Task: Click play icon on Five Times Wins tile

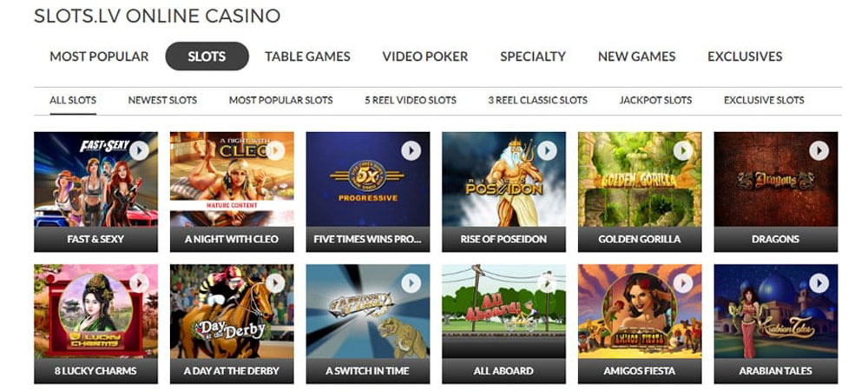Action: coord(411,150)
